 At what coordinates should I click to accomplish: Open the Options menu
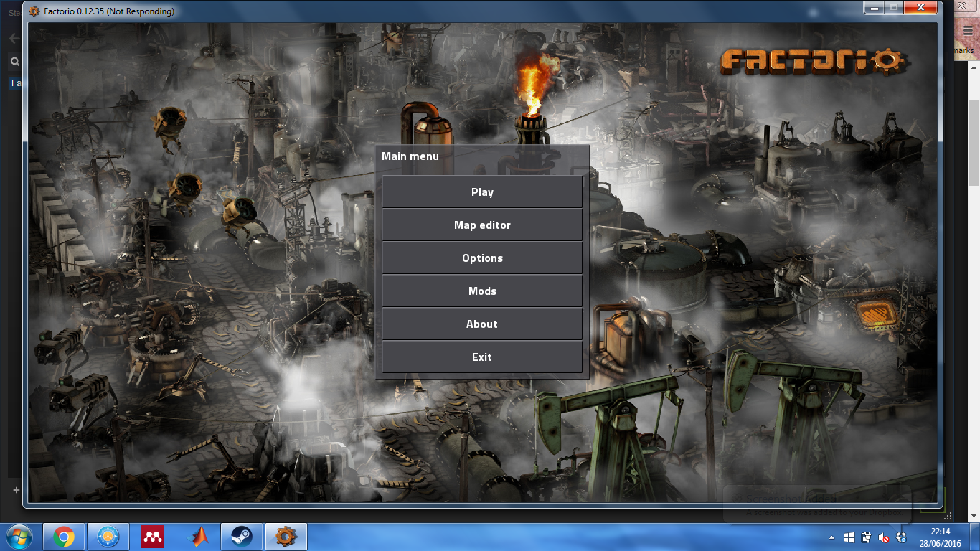click(482, 258)
